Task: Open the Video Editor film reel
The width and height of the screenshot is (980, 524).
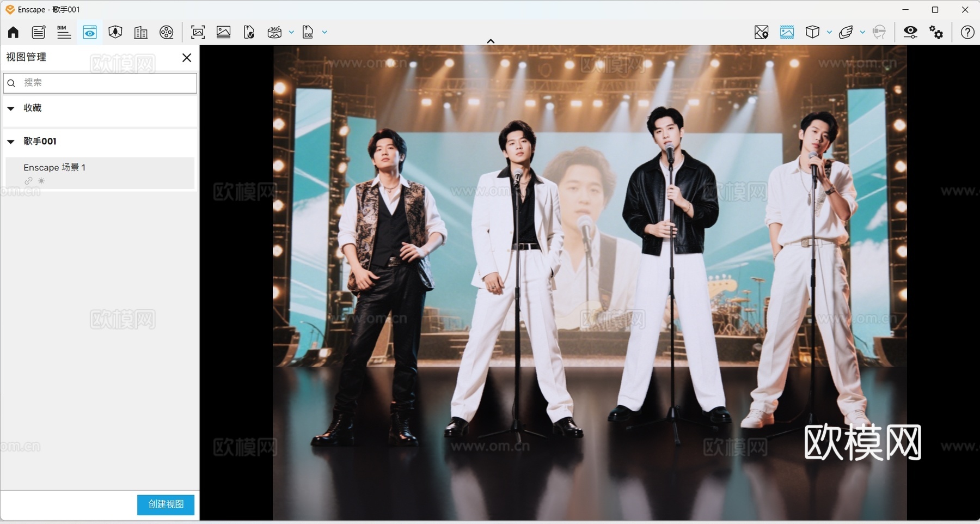Action: coord(167,32)
